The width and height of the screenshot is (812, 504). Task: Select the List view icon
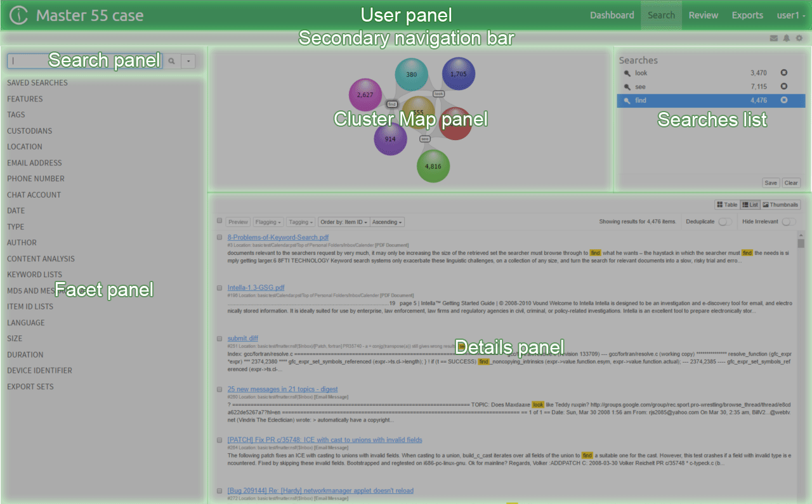(x=749, y=204)
